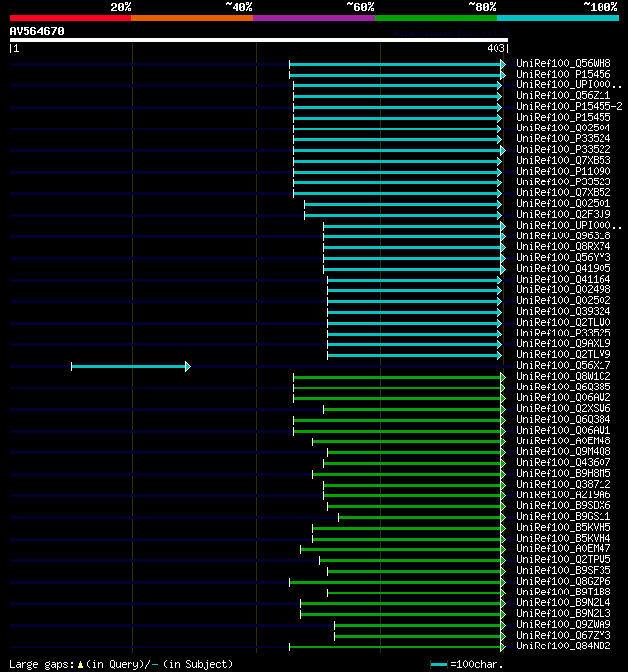This screenshot has height=672, width=628.
Task: Click the cyan alignment bar for Q56WH8
Action: click(395, 65)
